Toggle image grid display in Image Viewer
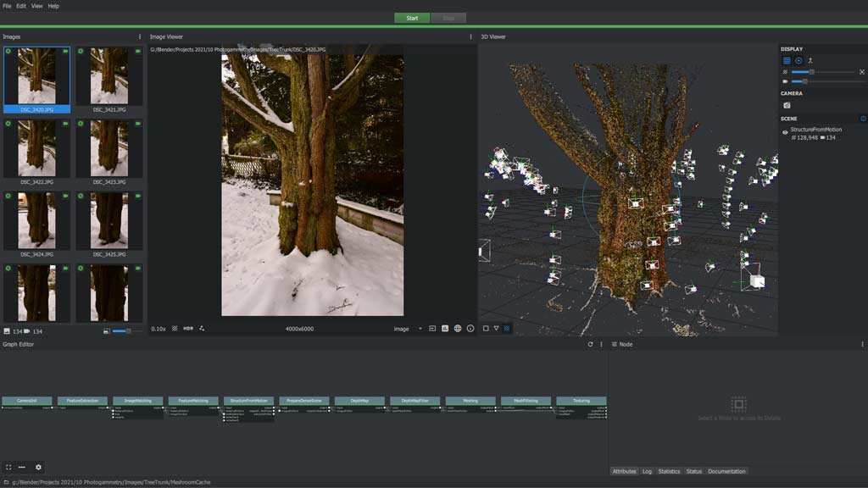868x488 pixels. (x=175, y=328)
